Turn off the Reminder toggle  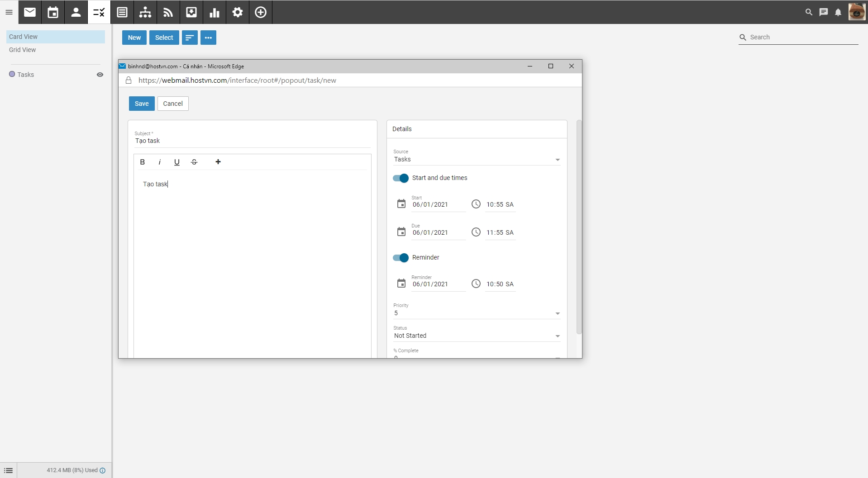click(x=401, y=258)
